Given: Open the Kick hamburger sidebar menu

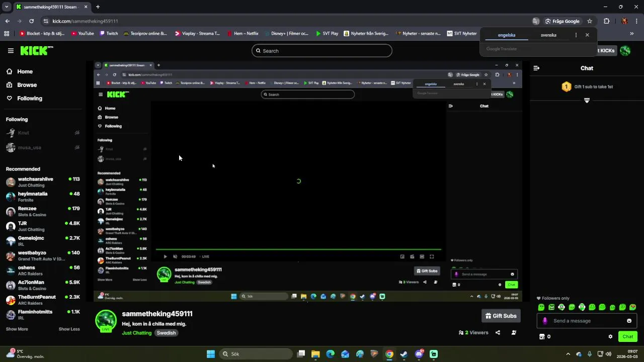Looking at the screenshot, I should [11, 51].
